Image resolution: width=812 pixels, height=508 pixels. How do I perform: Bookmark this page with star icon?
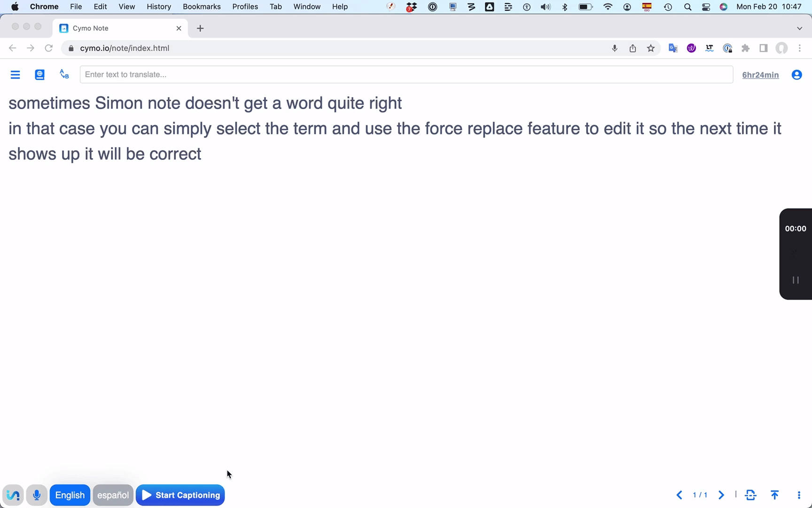pyautogui.click(x=651, y=48)
